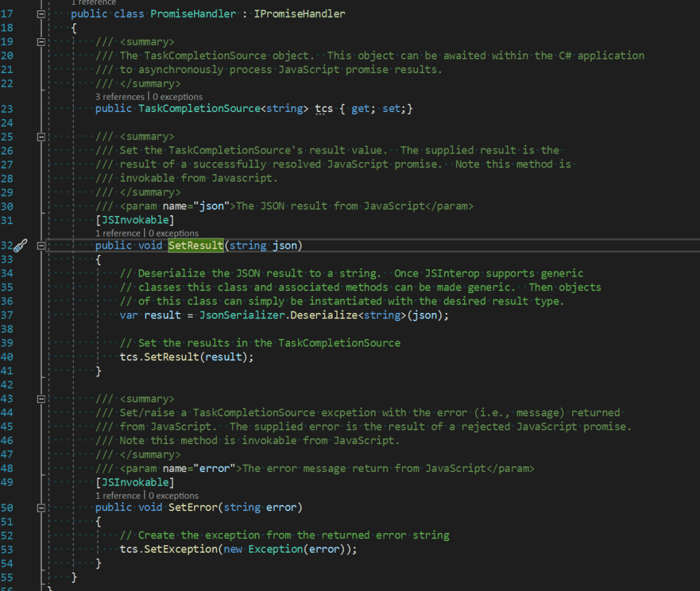Collapse summary comment starting line 25
Image resolution: width=700 pixels, height=591 pixels.
pos(41,137)
